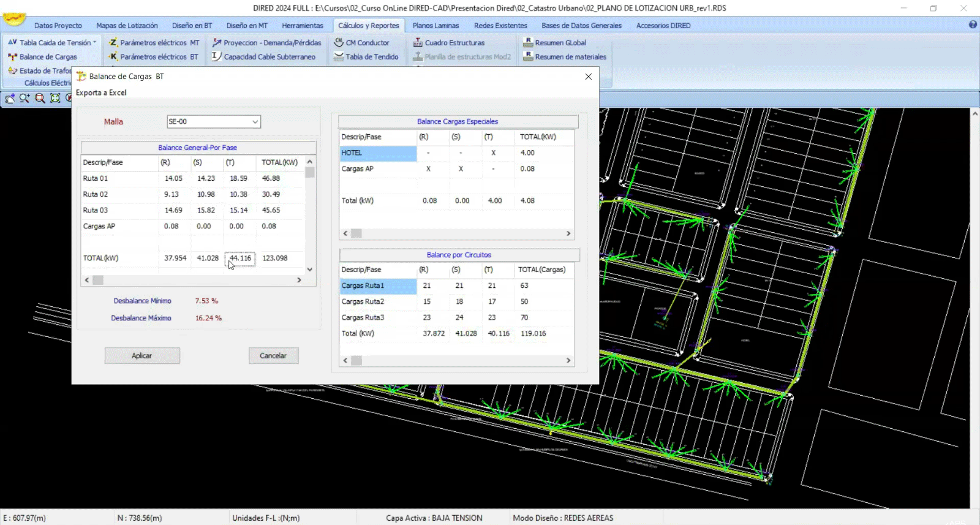Switch to Diseño en BT tab
The width and height of the screenshot is (980, 525).
[192, 26]
